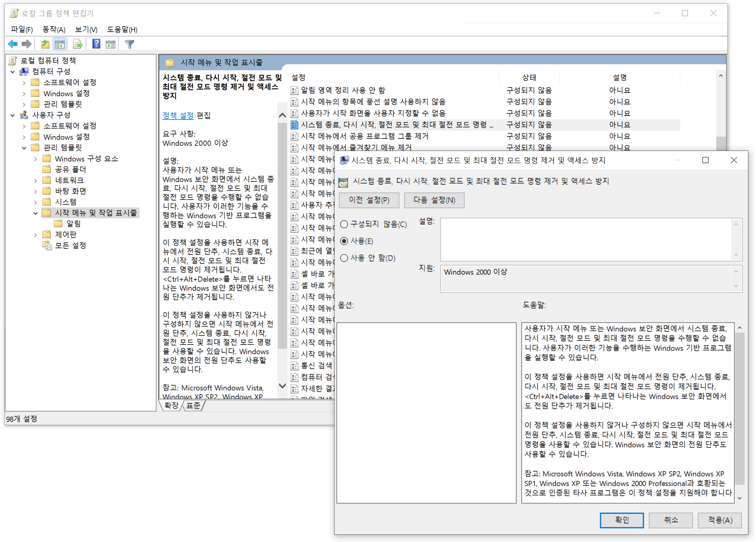Collapse the 컴퓨터 구성 tree node

click(x=12, y=72)
